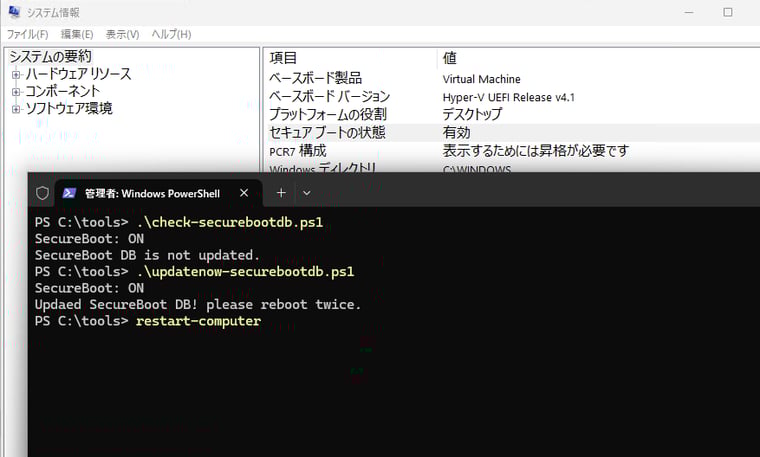760x457 pixels.
Task: Open the 編集(E) menu
Action: click(x=77, y=34)
